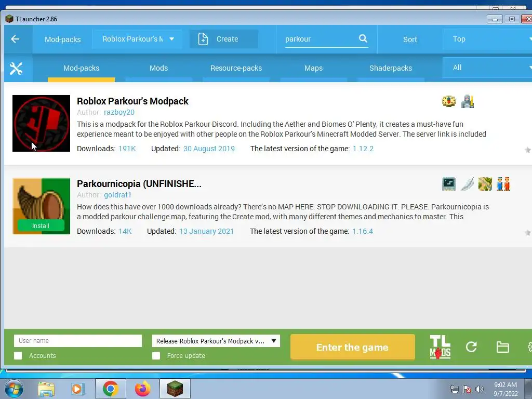Click the Roblox Parkour's Modpack thumbnail

[41, 123]
